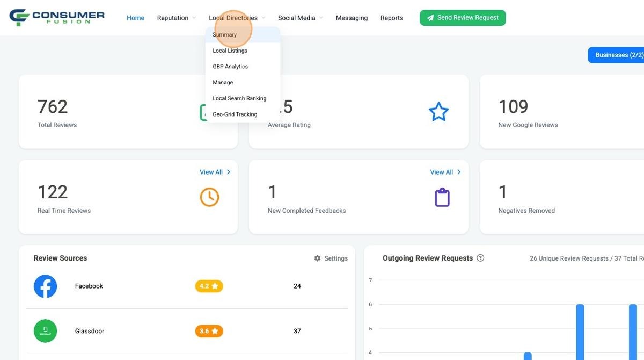Select Geo-Grid Tracking menu entry
Image resolution: width=644 pixels, height=360 pixels.
pyautogui.click(x=243, y=114)
